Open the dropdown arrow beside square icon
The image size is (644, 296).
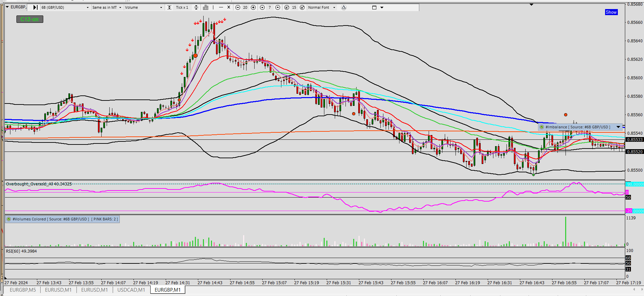click(x=382, y=7)
